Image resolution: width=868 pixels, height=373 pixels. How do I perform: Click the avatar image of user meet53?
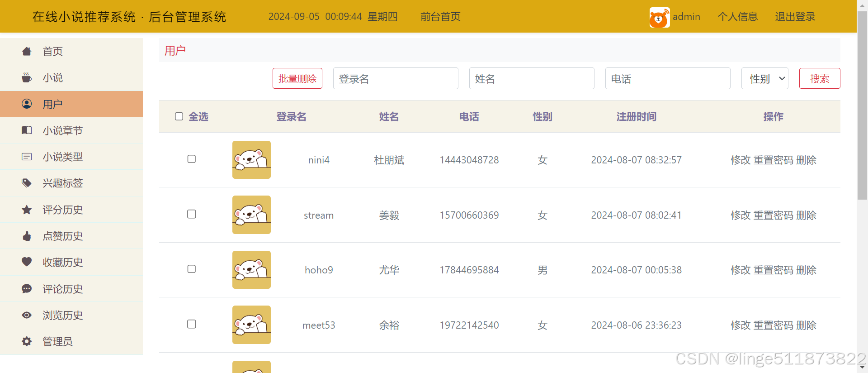[x=251, y=325]
